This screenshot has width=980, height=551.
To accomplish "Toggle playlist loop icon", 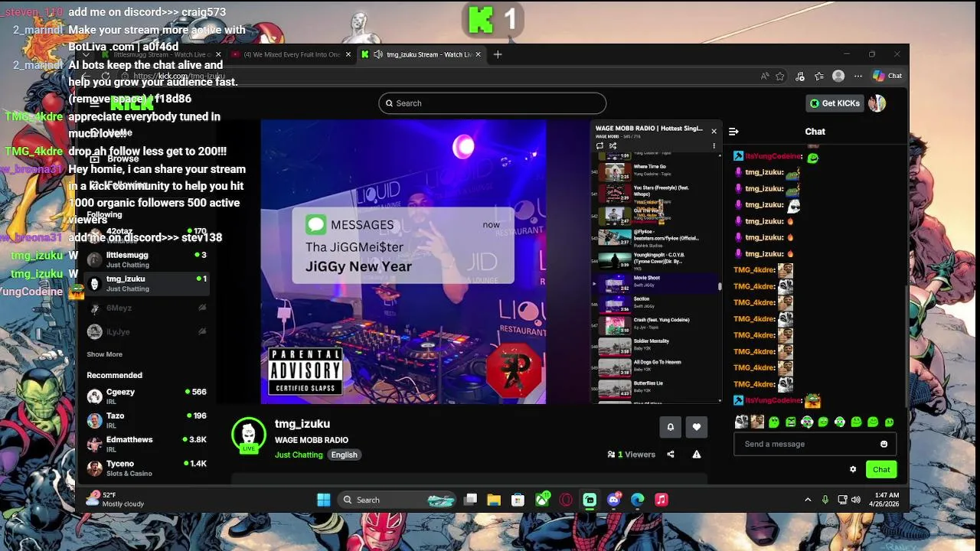I will [x=599, y=145].
